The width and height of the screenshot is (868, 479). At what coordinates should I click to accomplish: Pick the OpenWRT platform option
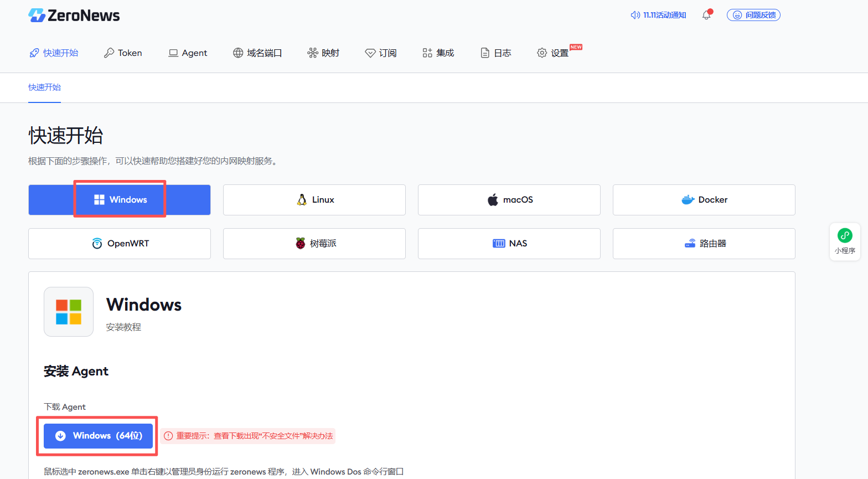tap(120, 244)
